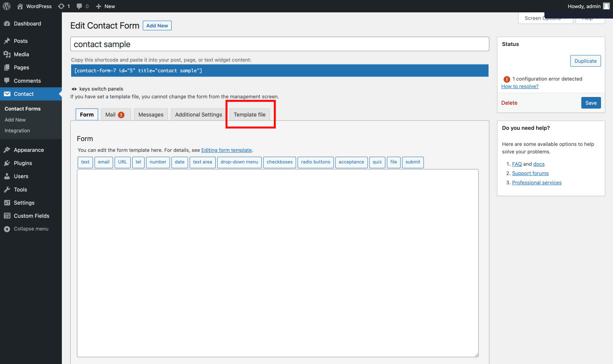Click the Settings sliders icon
This screenshot has width=613, height=364.
click(x=7, y=203)
